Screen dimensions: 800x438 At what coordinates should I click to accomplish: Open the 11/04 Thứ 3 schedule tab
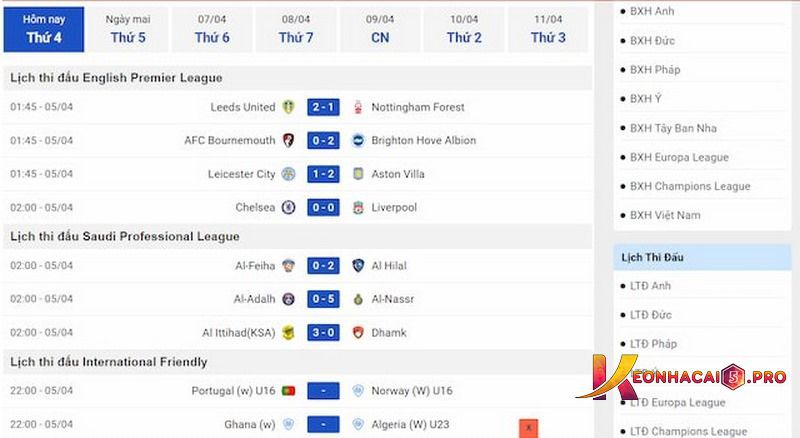pyautogui.click(x=548, y=29)
